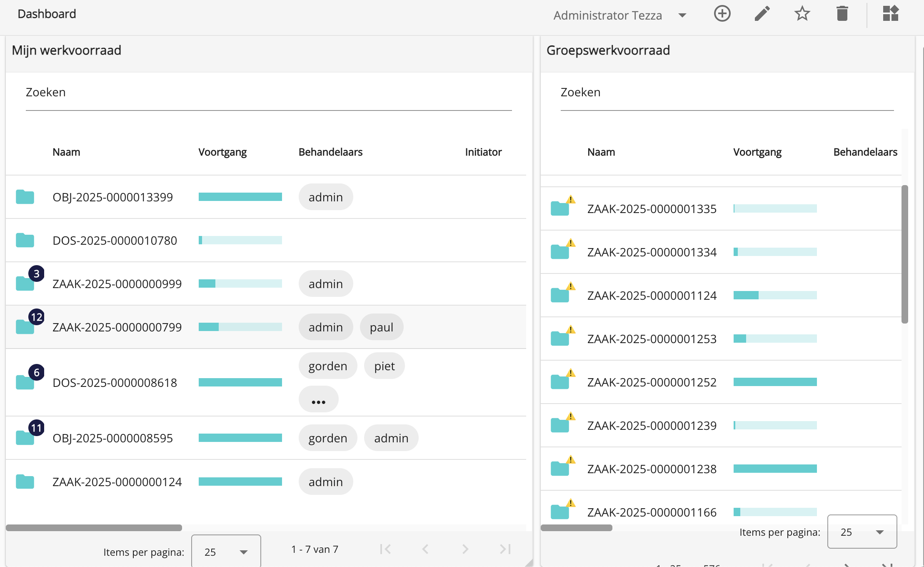924x567 pixels.
Task: Sort Mijn werkvoorraad by Voortgang column
Action: tap(222, 152)
